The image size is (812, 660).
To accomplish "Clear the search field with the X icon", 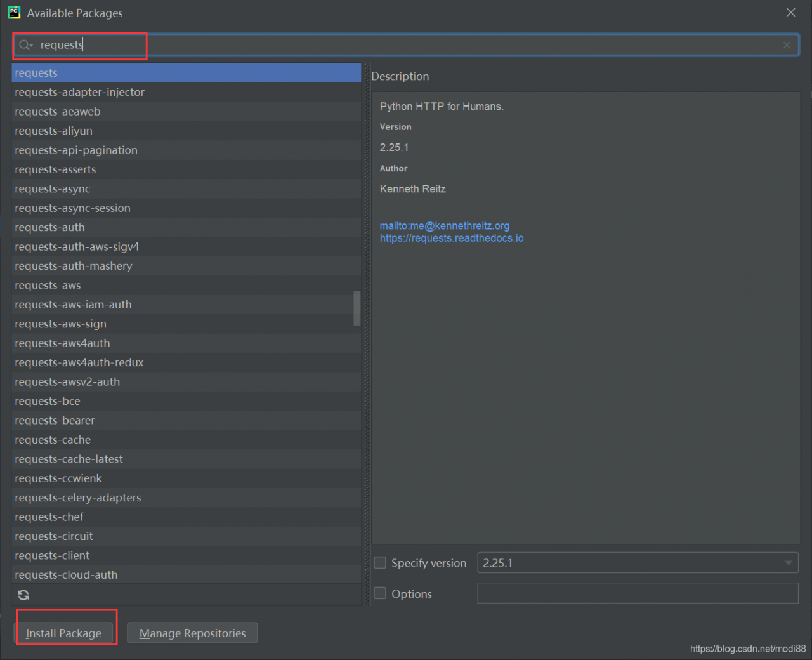I will click(x=787, y=45).
